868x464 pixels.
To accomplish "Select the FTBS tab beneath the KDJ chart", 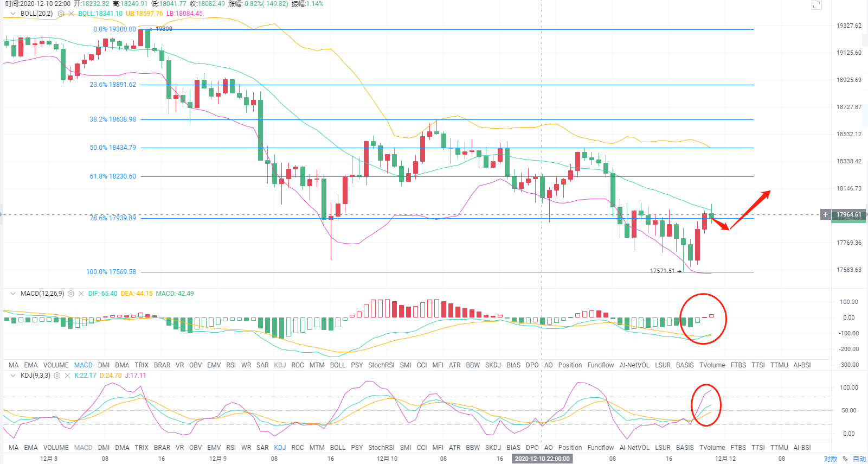I will click(x=738, y=448).
